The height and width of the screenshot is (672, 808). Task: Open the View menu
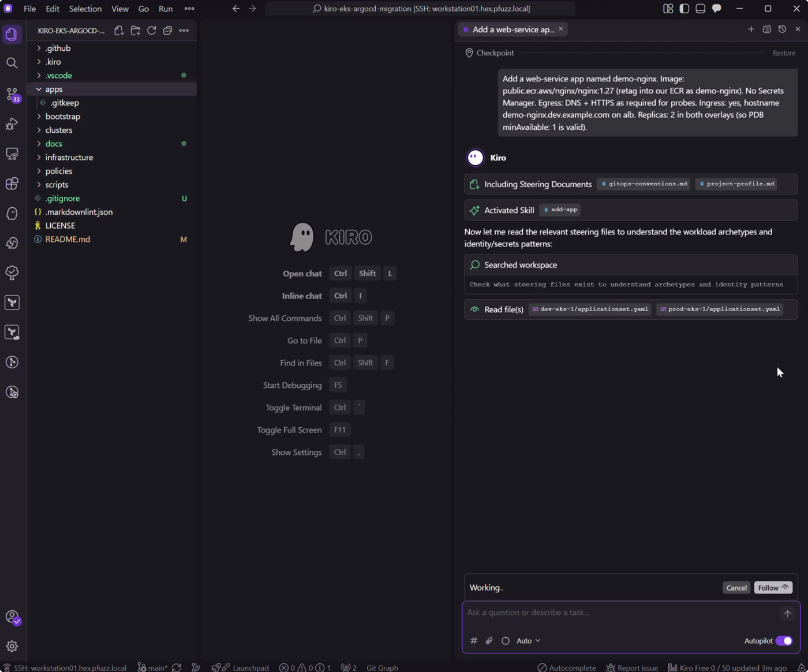120,9
